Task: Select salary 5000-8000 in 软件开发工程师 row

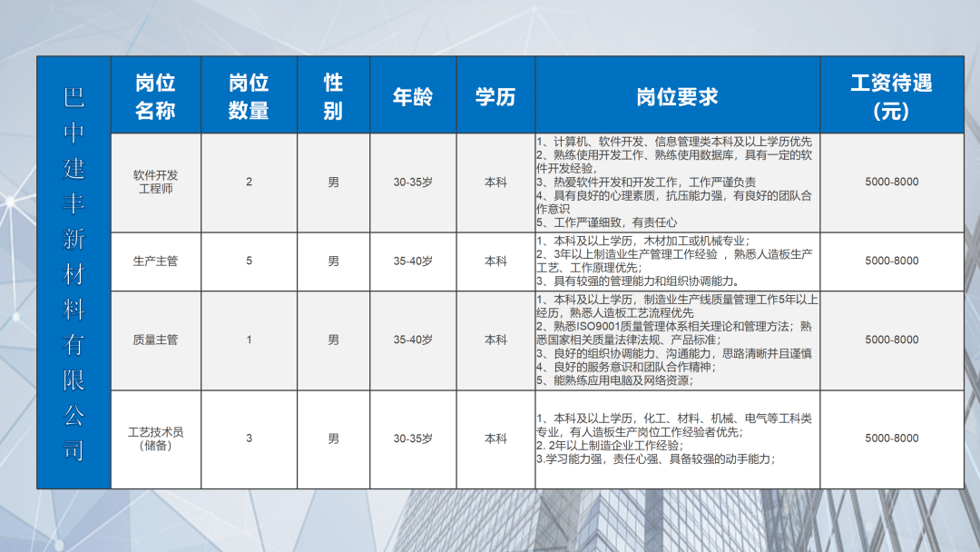Action: click(x=892, y=182)
